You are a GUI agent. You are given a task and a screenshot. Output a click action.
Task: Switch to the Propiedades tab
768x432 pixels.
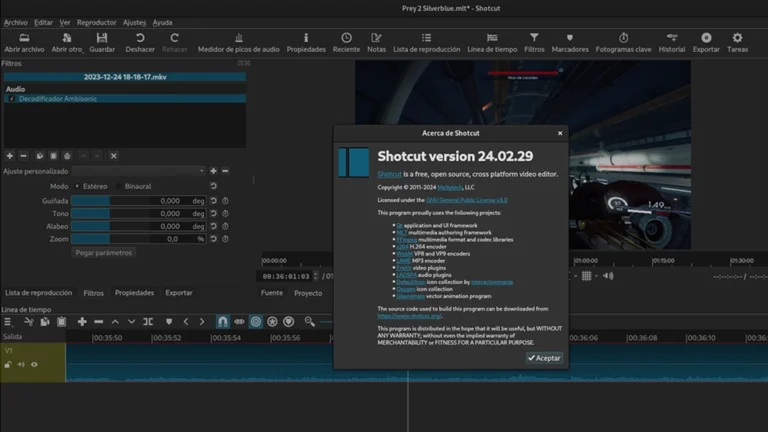click(x=134, y=293)
